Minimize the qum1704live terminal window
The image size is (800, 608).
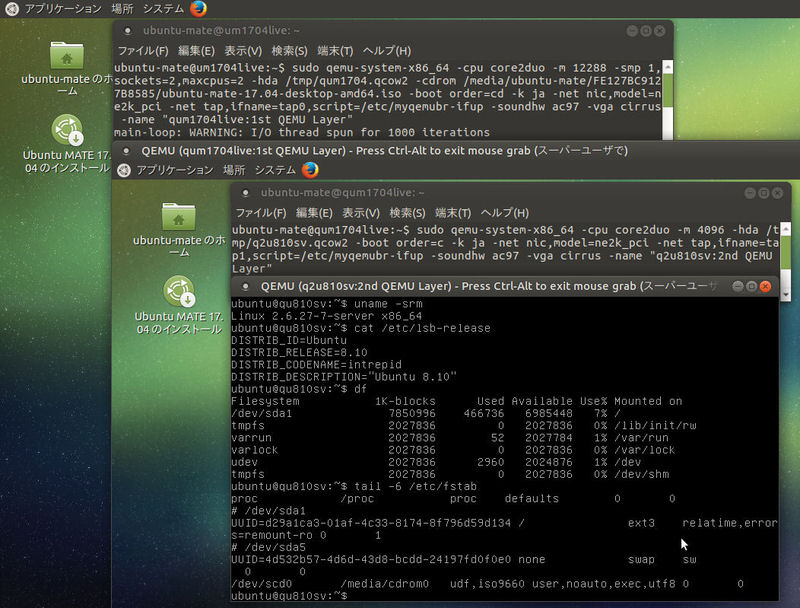[x=749, y=193]
